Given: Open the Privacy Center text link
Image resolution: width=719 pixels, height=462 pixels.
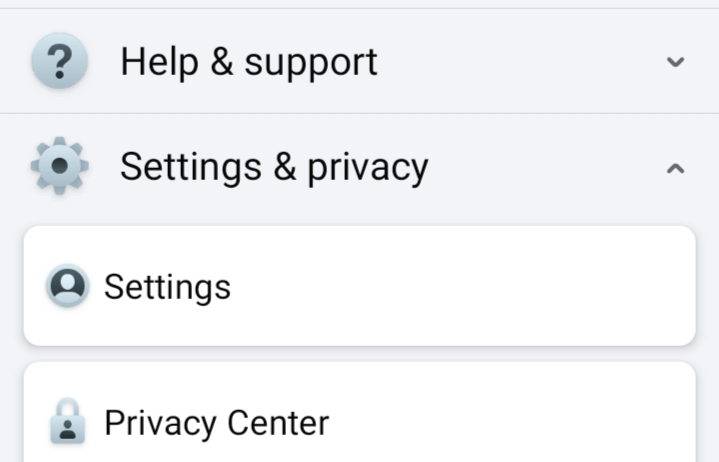Looking at the screenshot, I should pos(216,423).
